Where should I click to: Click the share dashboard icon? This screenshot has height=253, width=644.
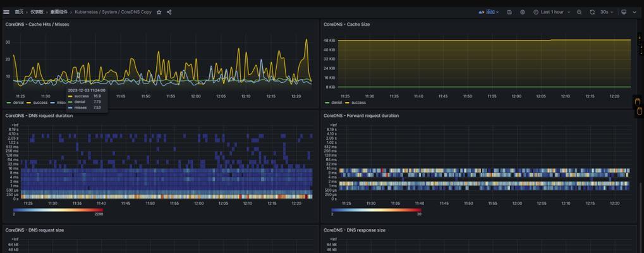point(169,12)
